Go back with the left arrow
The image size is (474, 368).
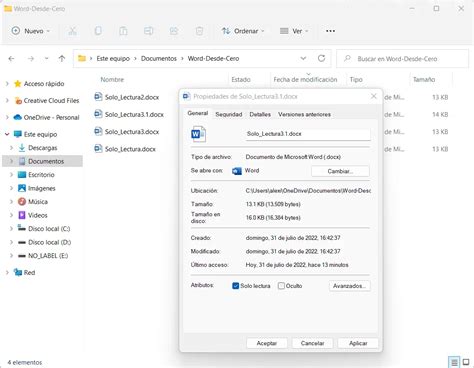(11, 59)
